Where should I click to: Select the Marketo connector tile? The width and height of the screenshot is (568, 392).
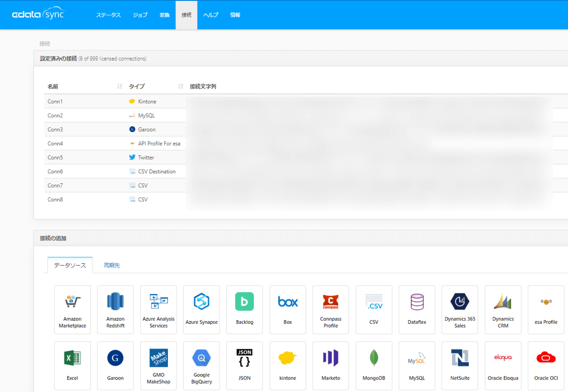point(331,366)
